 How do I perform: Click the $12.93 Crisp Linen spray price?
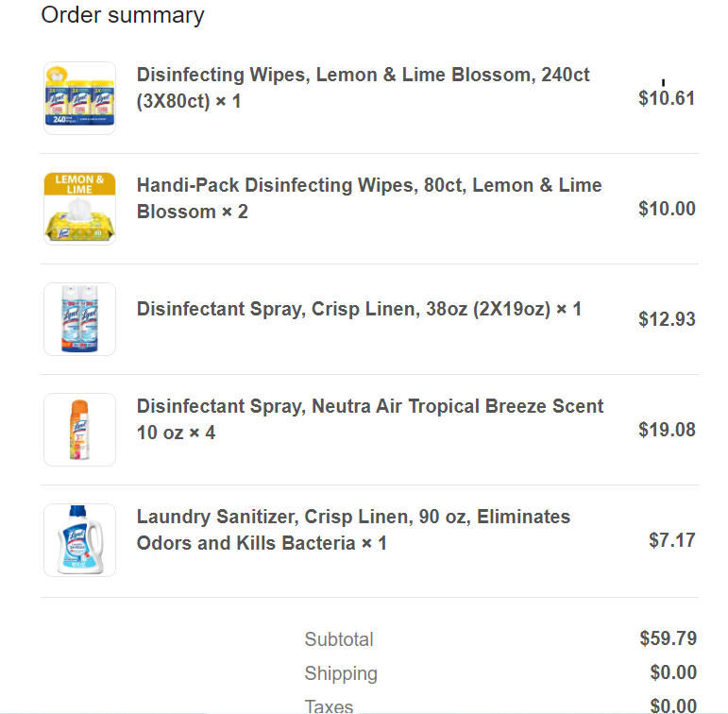(x=667, y=319)
